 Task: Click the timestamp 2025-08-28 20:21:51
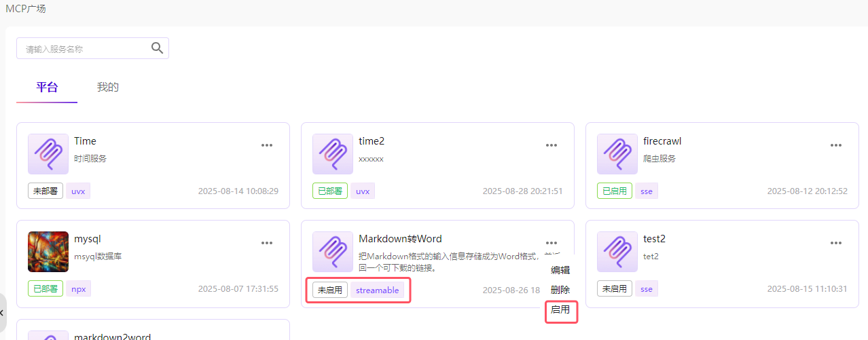click(x=523, y=191)
